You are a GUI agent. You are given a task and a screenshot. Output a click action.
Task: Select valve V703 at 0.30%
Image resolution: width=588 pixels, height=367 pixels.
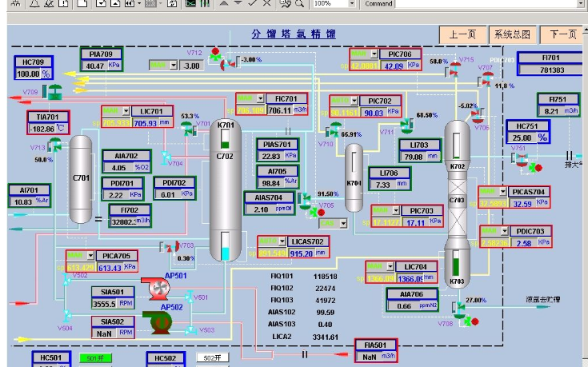click(172, 247)
